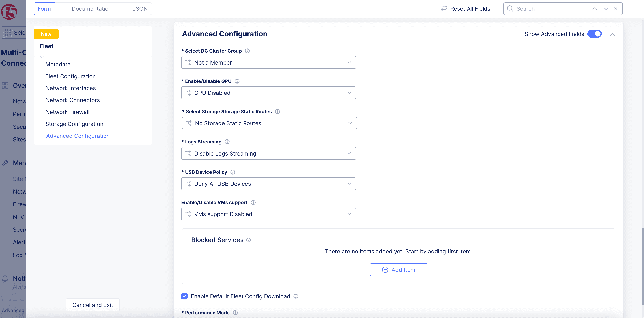Image resolution: width=644 pixels, height=318 pixels.
Task: Enable the Enable Default Fleet Config Download checkbox
Action: 184,296
